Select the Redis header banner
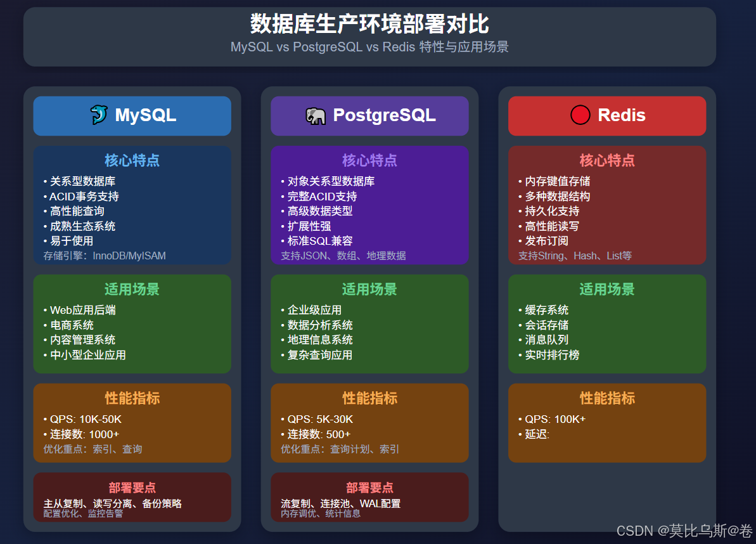This screenshot has width=756, height=544. (x=607, y=116)
